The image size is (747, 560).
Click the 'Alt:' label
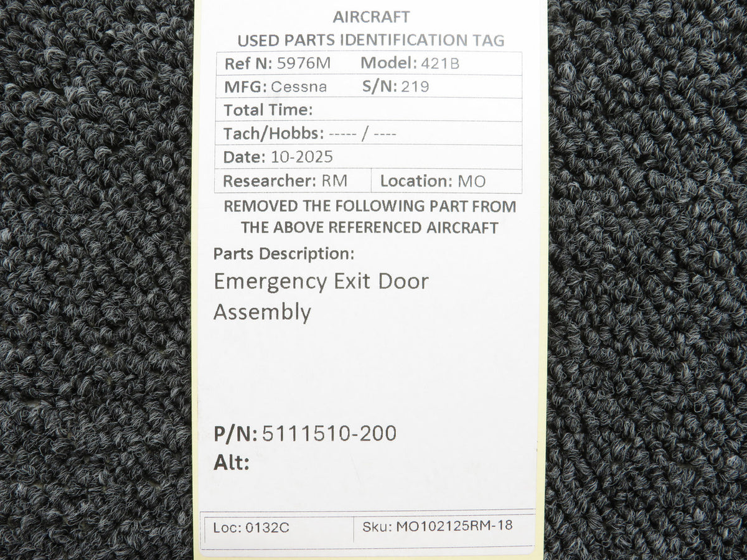pyautogui.click(x=232, y=463)
